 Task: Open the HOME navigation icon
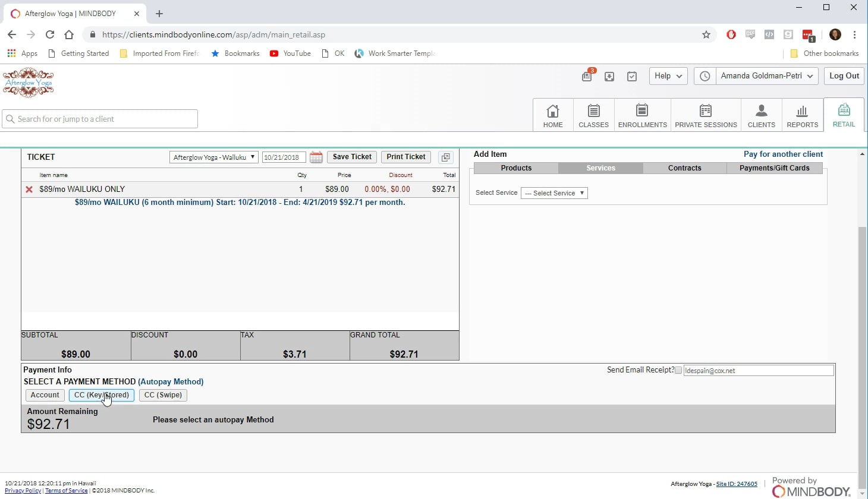tap(553, 115)
